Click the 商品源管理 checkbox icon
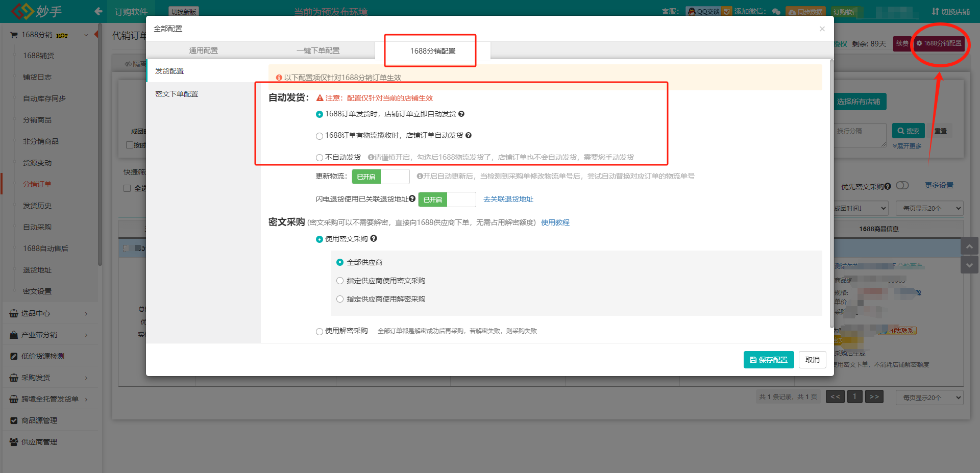The image size is (980, 473). coord(14,420)
